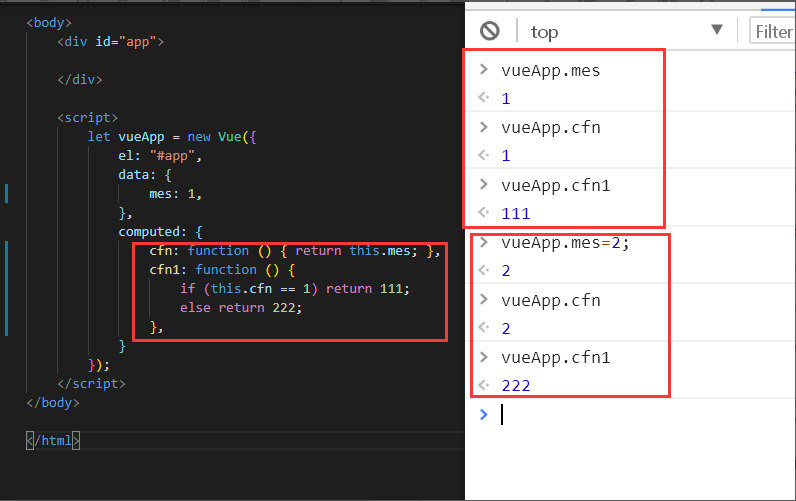This screenshot has width=796, height=501.
Task: Click the <div id="app"> line
Action: click(x=111, y=42)
